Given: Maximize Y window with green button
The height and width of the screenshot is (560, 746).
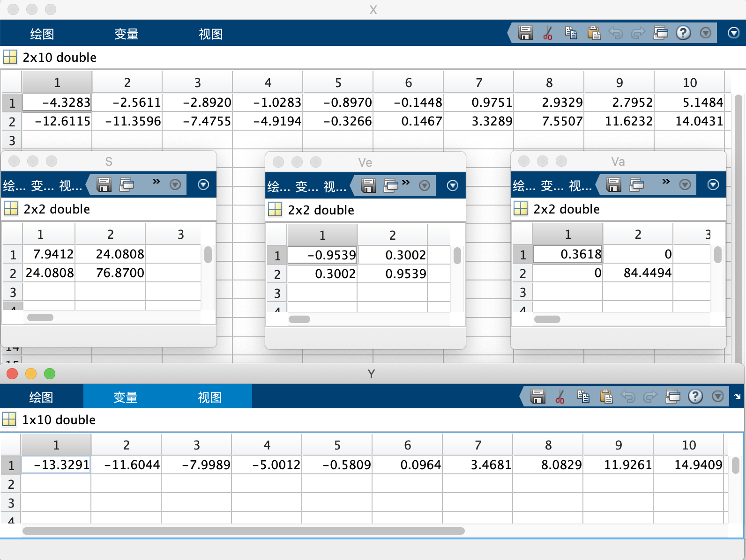Looking at the screenshot, I should pos(50,374).
